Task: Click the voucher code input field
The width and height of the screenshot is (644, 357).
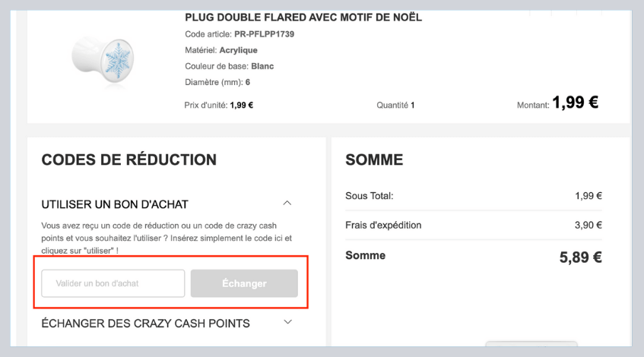Action: tap(113, 283)
